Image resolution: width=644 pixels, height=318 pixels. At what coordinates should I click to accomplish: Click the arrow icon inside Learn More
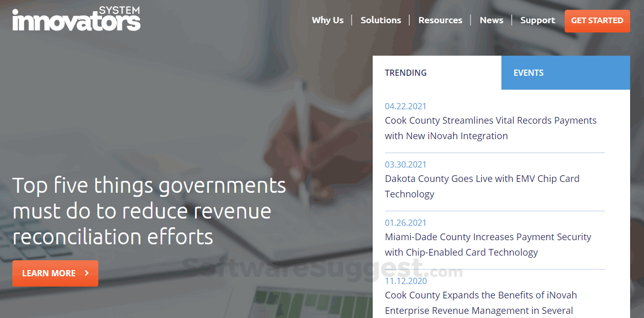[x=86, y=273]
